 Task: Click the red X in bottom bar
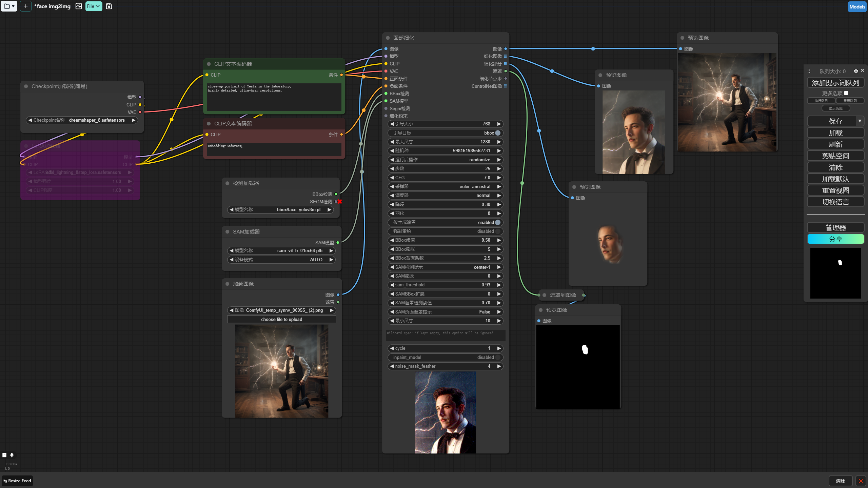click(861, 481)
